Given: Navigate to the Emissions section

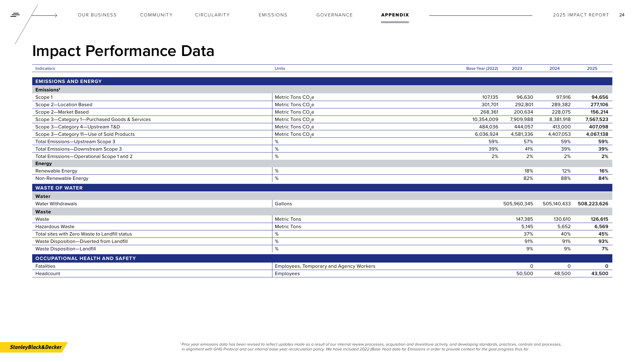Looking at the screenshot, I should (x=273, y=15).
